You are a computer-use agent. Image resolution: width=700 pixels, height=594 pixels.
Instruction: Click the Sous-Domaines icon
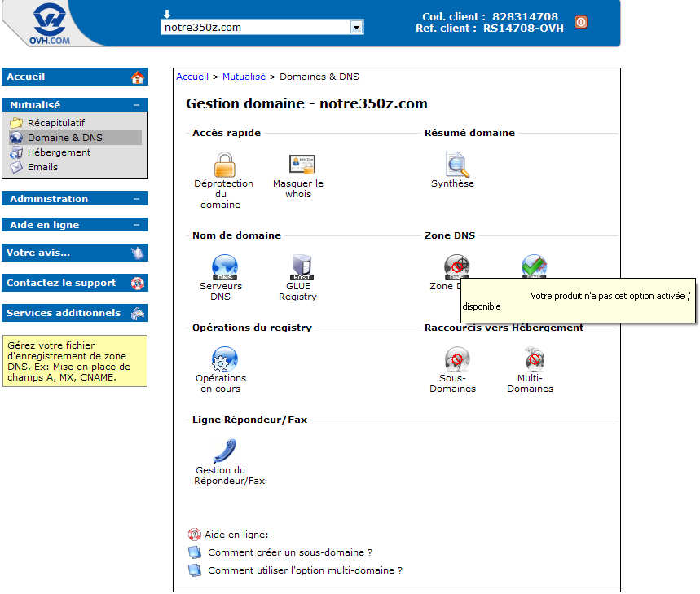(456, 359)
